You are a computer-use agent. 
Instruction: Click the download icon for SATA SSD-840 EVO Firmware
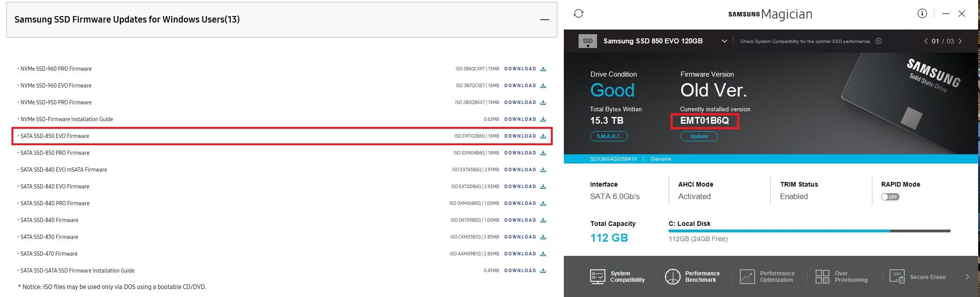543,187
